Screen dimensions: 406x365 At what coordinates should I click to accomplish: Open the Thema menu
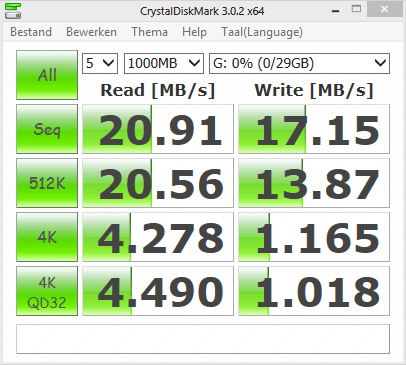tap(149, 32)
